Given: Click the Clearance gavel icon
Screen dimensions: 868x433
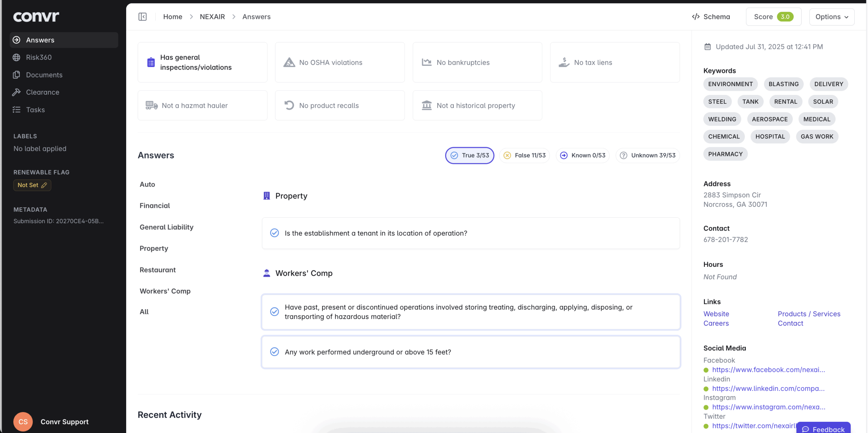Looking at the screenshot, I should (x=16, y=92).
